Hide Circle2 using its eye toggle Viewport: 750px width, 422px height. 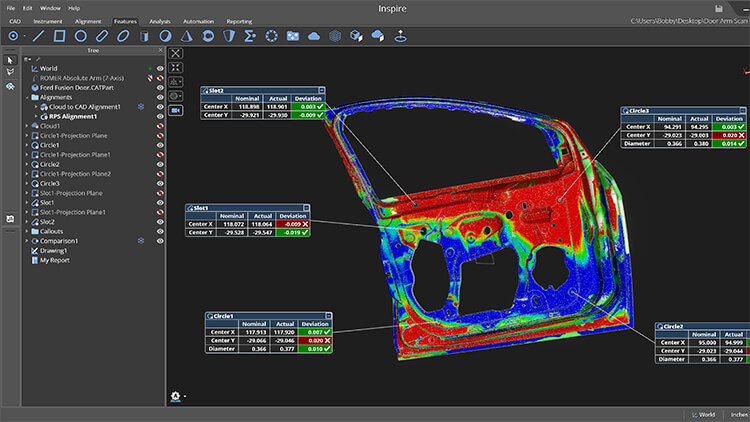tap(160, 164)
